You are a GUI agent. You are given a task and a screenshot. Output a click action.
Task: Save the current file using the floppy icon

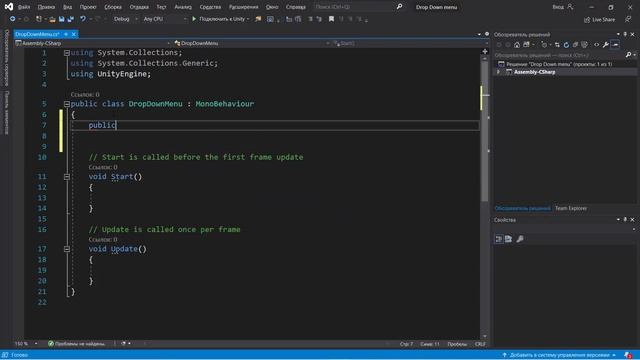tap(61, 19)
